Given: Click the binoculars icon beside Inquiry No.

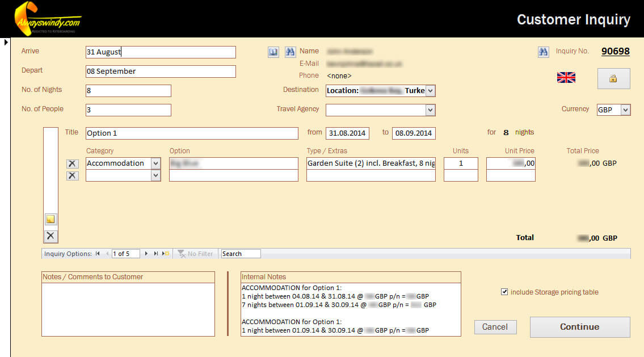Looking at the screenshot, I should click(543, 52).
